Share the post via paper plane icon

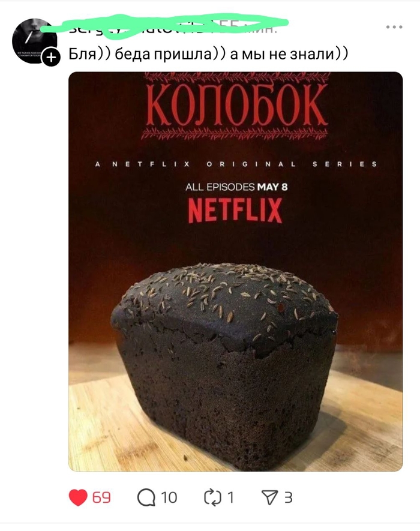click(x=269, y=498)
